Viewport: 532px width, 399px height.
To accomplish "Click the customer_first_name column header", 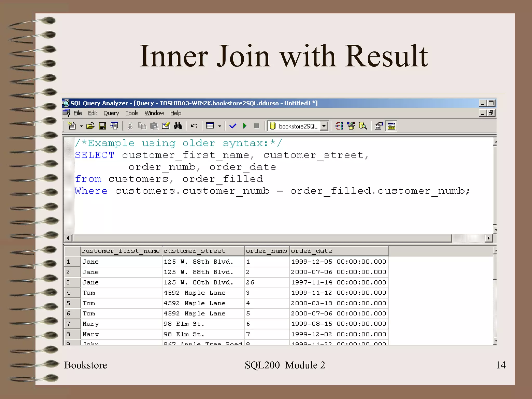I will click(121, 251).
